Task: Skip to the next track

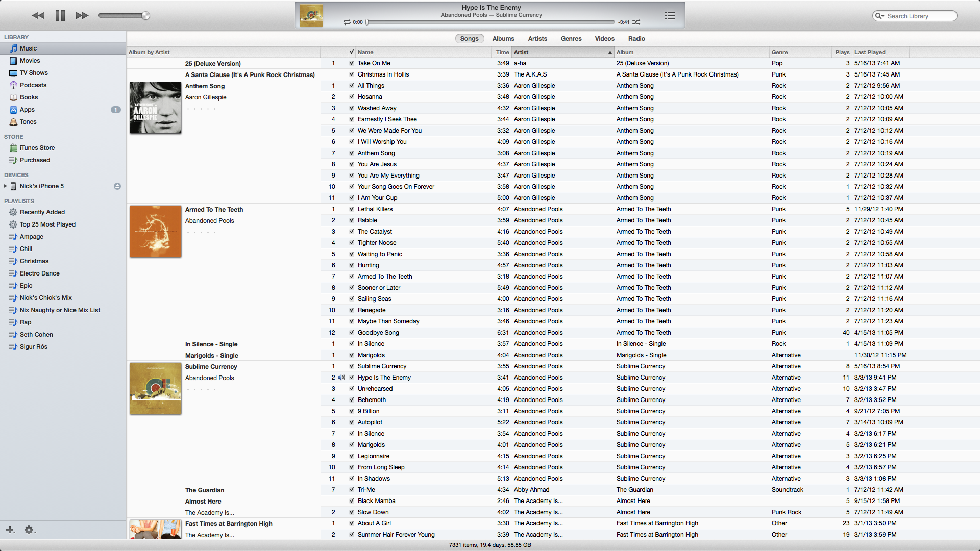Action: click(82, 16)
